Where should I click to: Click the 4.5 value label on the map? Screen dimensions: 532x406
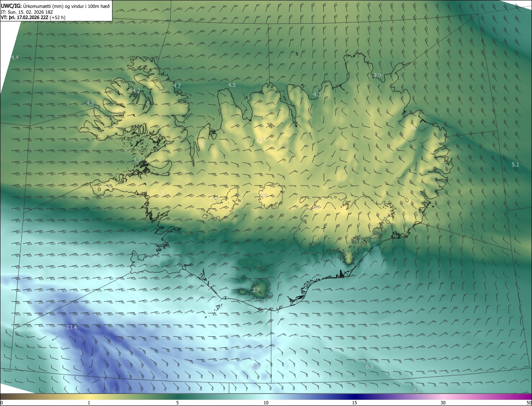pos(232,85)
